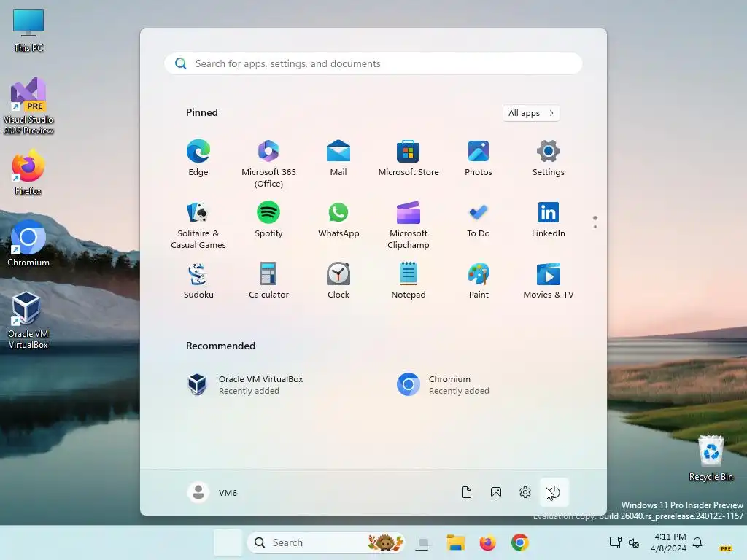Open the notifications bell icon
The image size is (747, 560).
(x=697, y=542)
